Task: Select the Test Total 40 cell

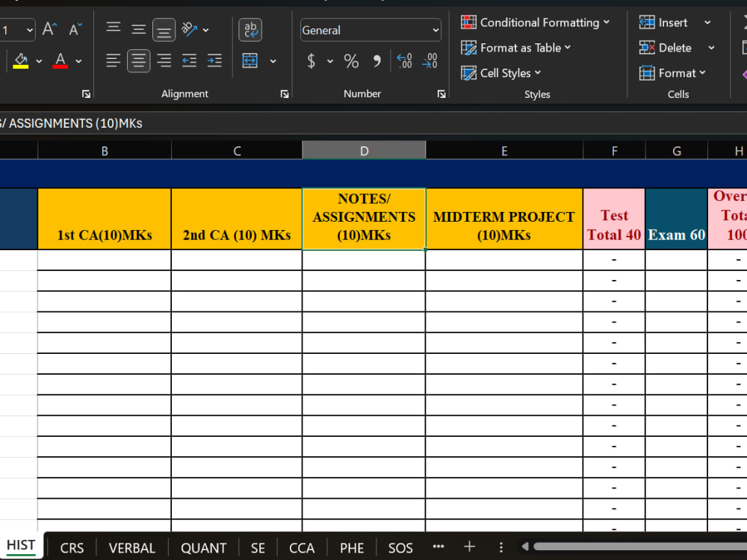Action: click(614, 219)
